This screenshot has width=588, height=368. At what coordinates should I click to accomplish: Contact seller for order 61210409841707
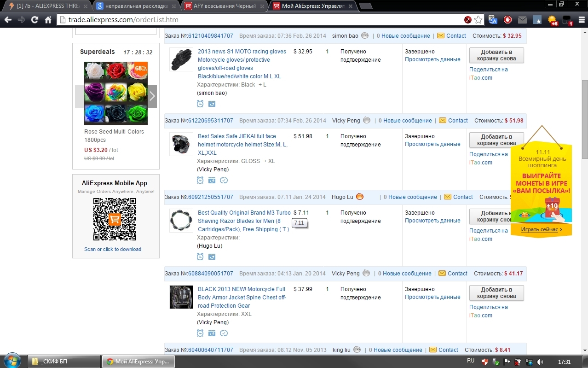(456, 35)
